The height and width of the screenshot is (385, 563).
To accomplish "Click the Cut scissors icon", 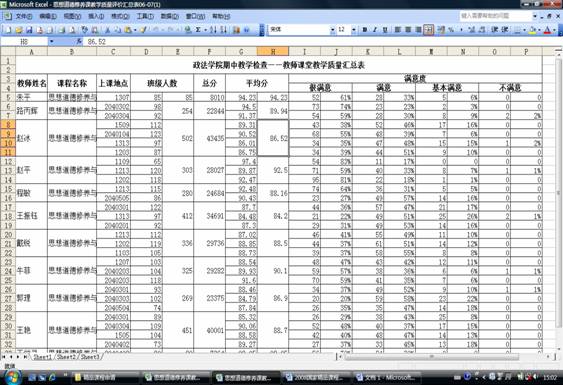I will coord(107,30).
